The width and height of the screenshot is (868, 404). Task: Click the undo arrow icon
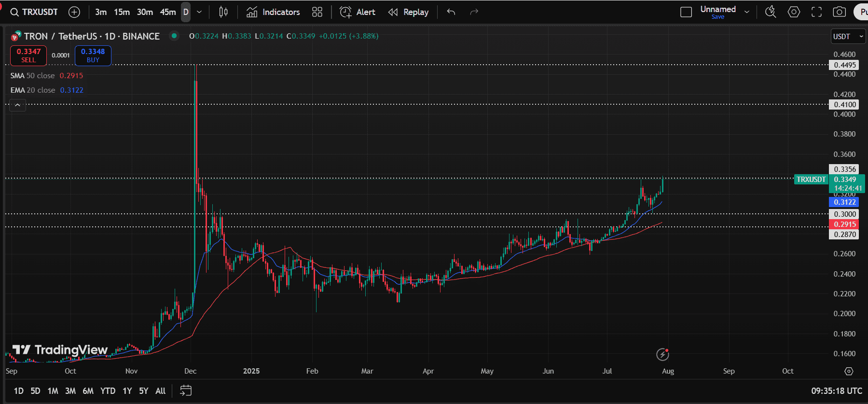(x=451, y=12)
